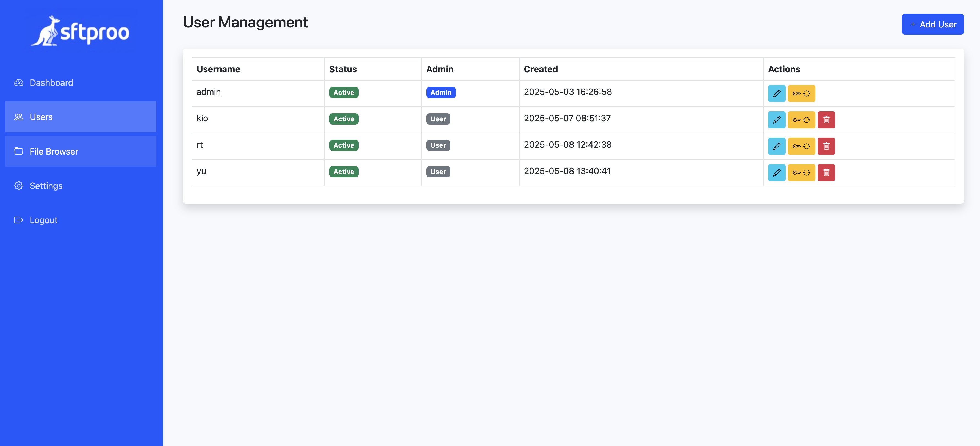Delete user kio with the trash button
The image size is (980, 446).
(826, 120)
